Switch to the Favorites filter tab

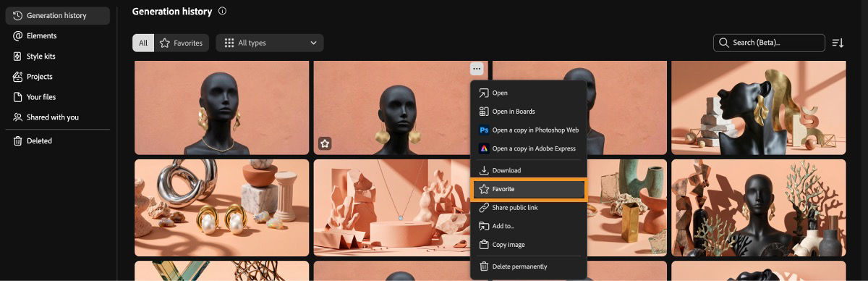182,43
